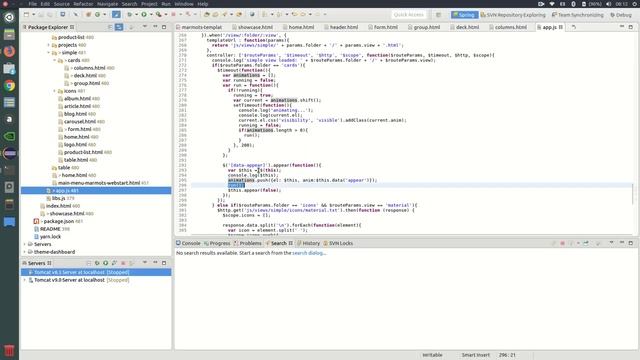Open the search dialog link
640x360 pixels.
point(309,253)
